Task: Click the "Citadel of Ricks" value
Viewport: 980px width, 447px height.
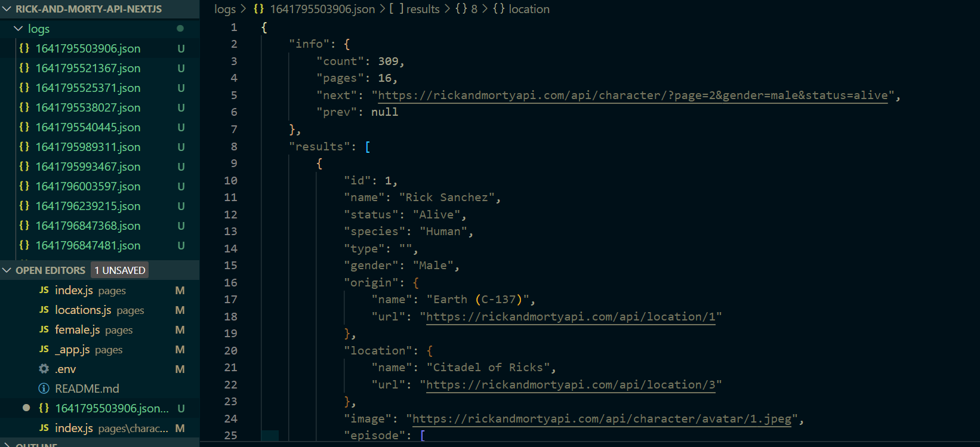Action: 488,368
